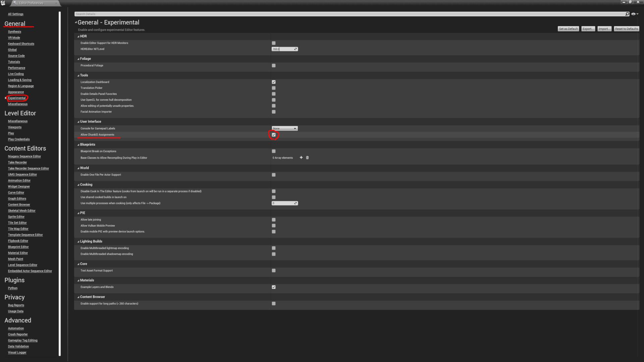The width and height of the screenshot is (644, 362).
Task: Uncheck Localization Dashboard
Action: 274,82
